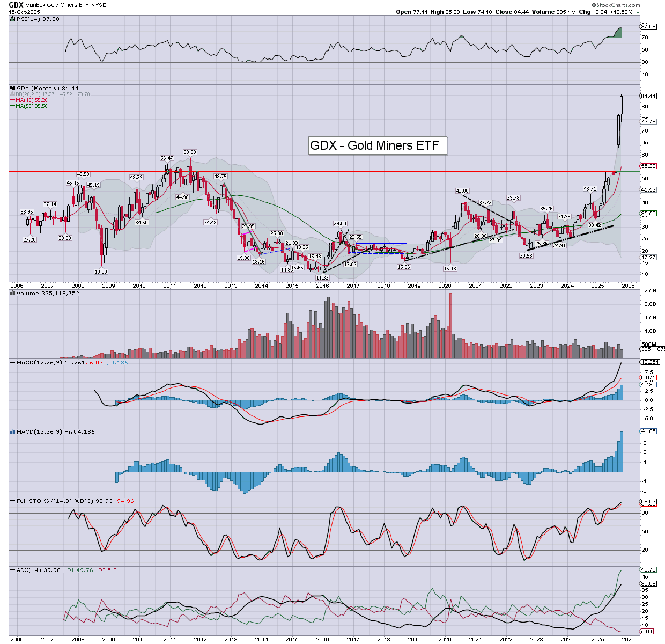Click the 'GDX - Gold Miners ETF' annotation box
The width and height of the screenshot is (665, 644).
point(378,145)
